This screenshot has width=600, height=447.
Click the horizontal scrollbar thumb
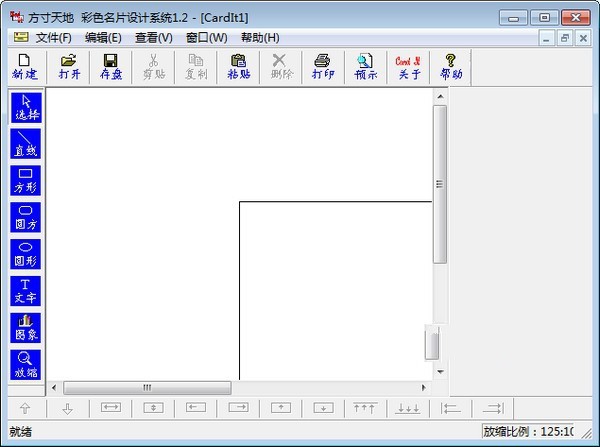[147, 388]
